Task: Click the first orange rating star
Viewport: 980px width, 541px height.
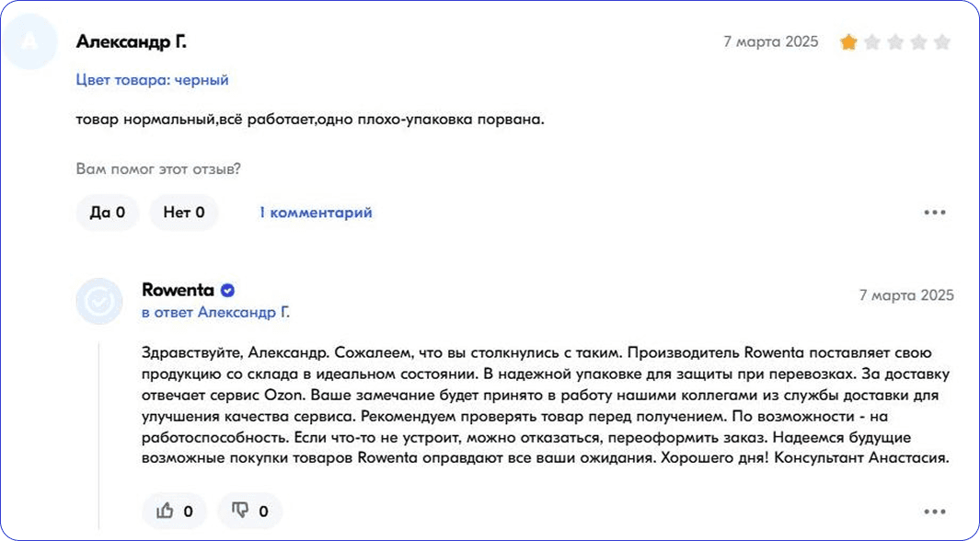Action: [x=847, y=42]
